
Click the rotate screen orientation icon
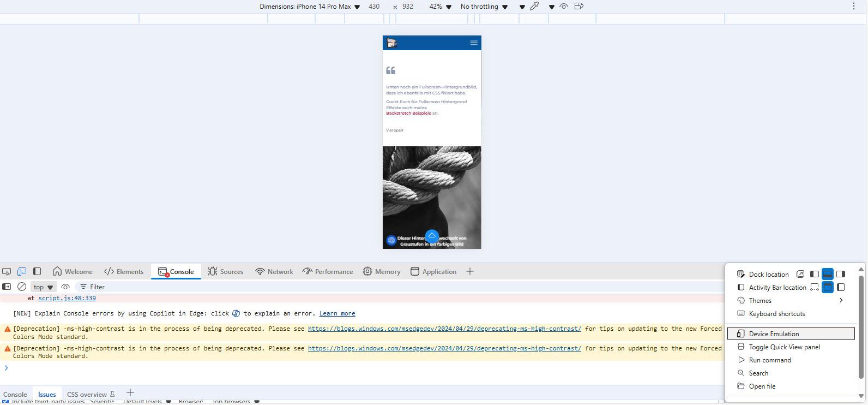click(x=579, y=7)
